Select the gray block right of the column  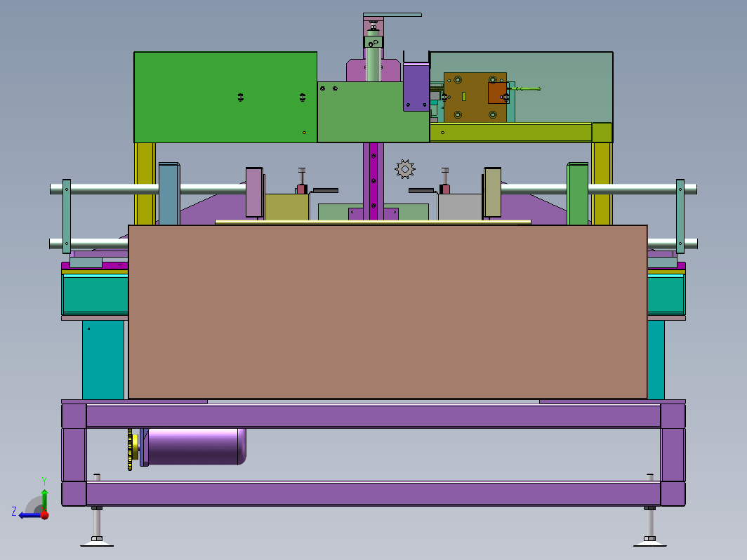461,207
